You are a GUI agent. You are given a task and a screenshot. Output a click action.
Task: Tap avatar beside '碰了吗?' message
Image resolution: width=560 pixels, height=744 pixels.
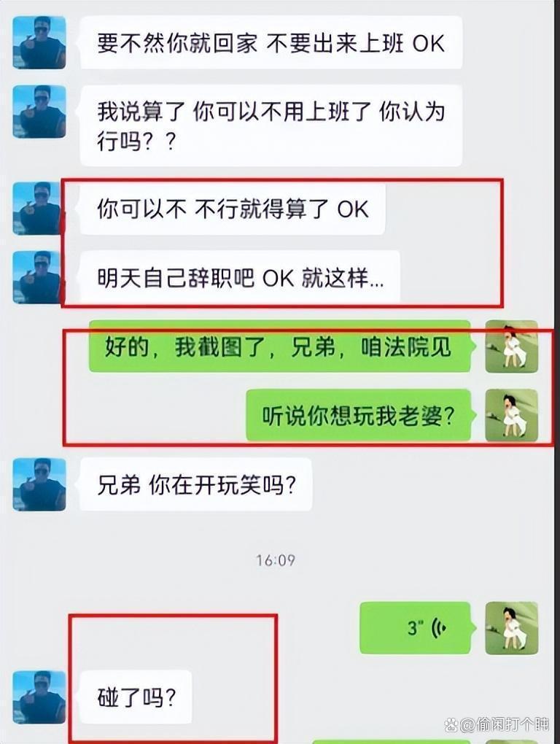[x=39, y=697]
